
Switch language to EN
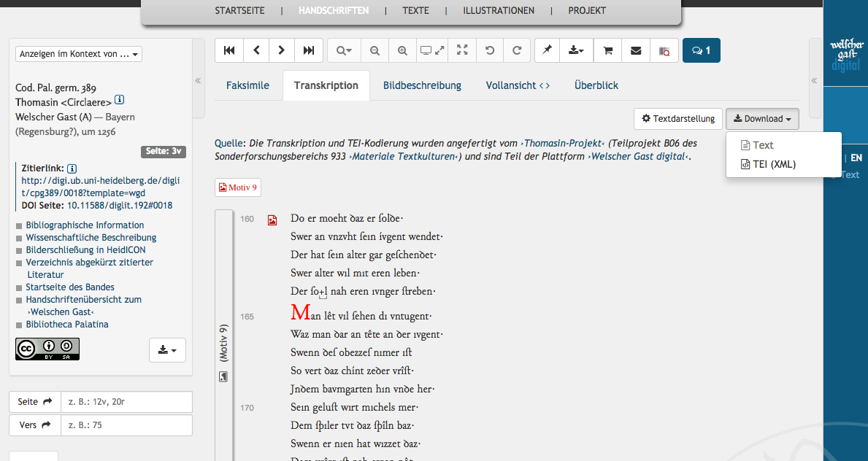click(x=856, y=158)
